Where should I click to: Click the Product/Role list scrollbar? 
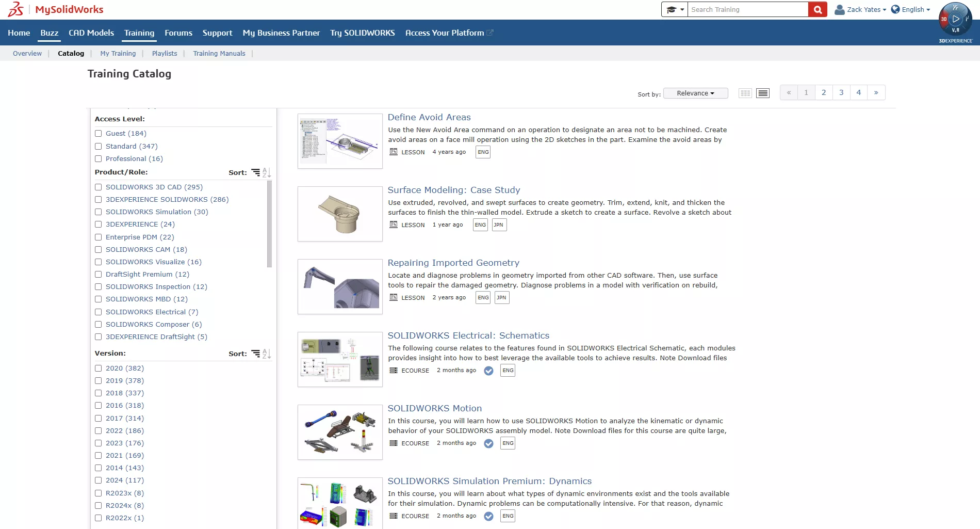pyautogui.click(x=269, y=224)
